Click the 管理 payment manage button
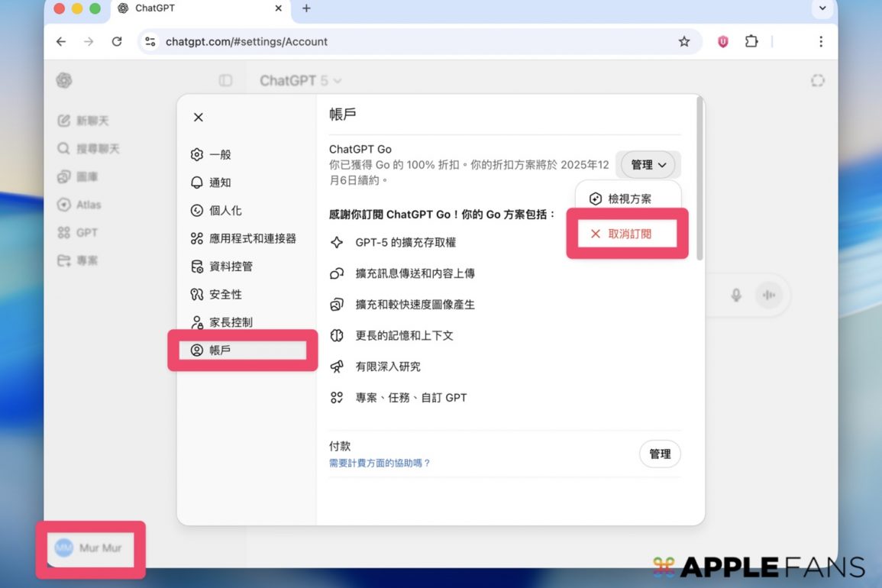 [660, 454]
